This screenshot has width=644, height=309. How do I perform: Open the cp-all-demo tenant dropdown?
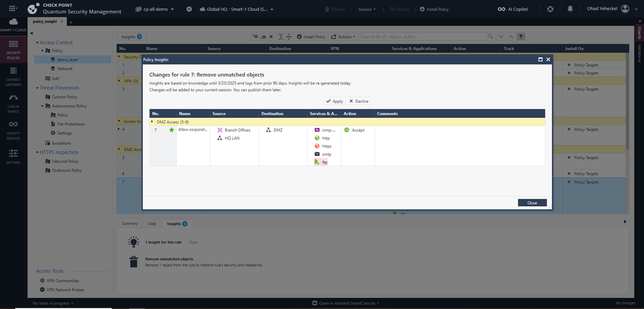[155, 9]
